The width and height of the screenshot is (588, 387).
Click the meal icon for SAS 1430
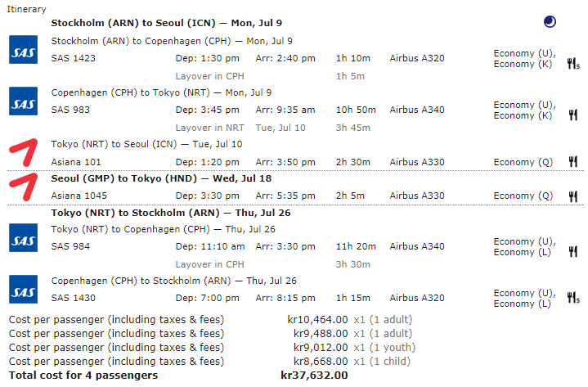coord(572,299)
